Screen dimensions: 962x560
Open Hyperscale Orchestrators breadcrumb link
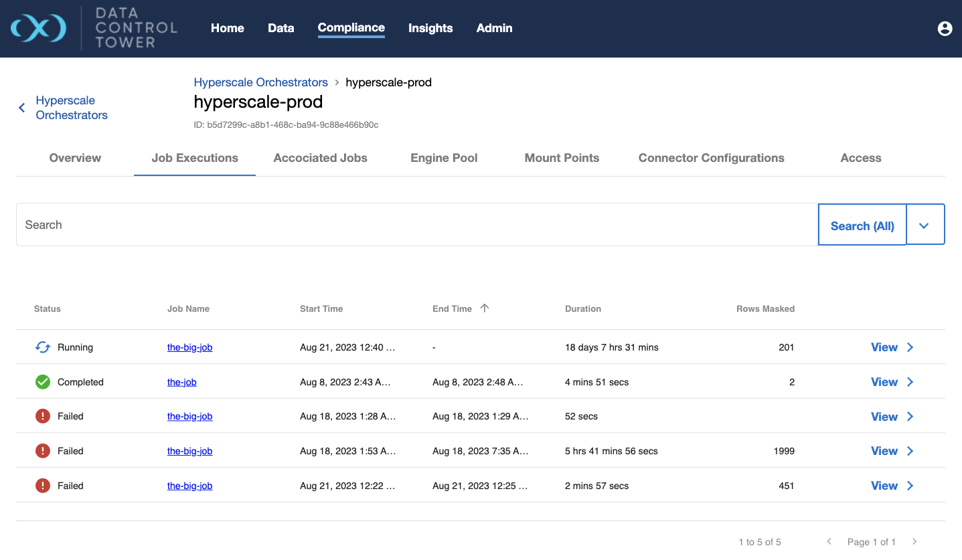coord(260,82)
